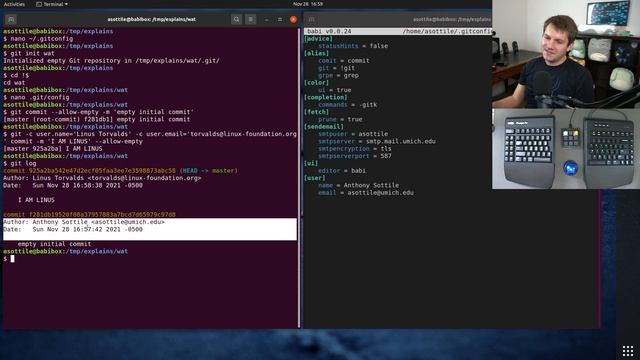
Task: Open the Activities overview
Action: pos(14,4)
